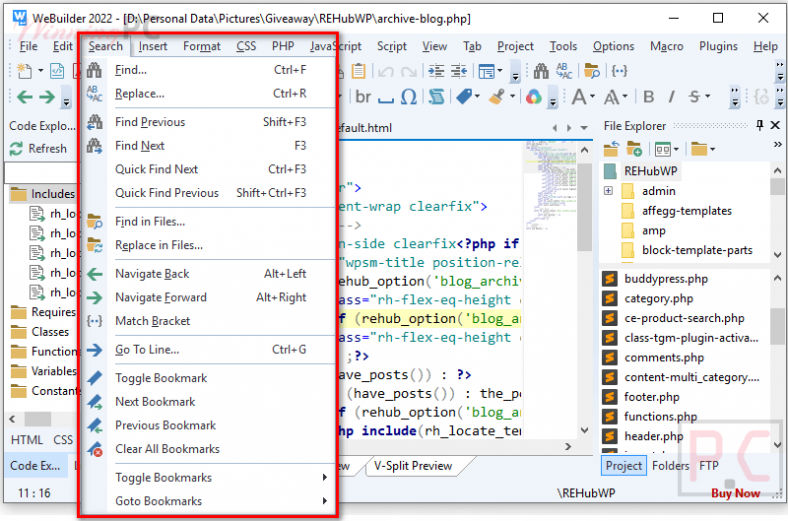This screenshot has width=788, height=521.
Task: Click the Paste clipboard toolbar icon
Action: (x=358, y=71)
